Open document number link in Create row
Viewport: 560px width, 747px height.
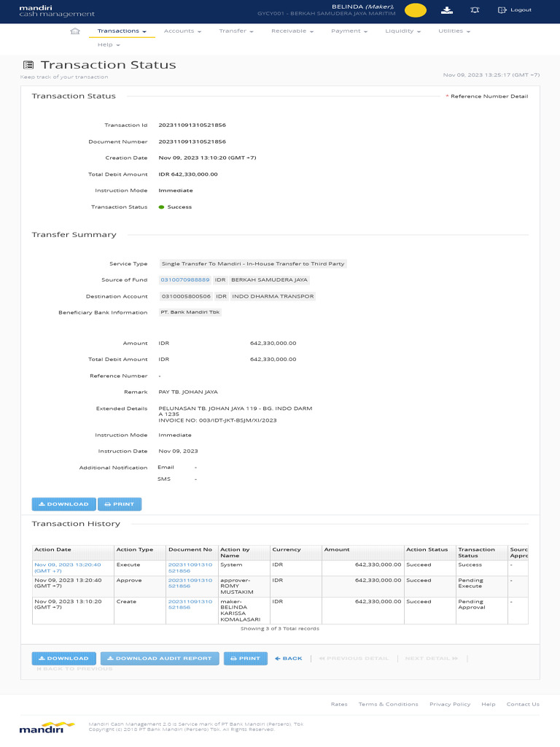click(x=190, y=604)
